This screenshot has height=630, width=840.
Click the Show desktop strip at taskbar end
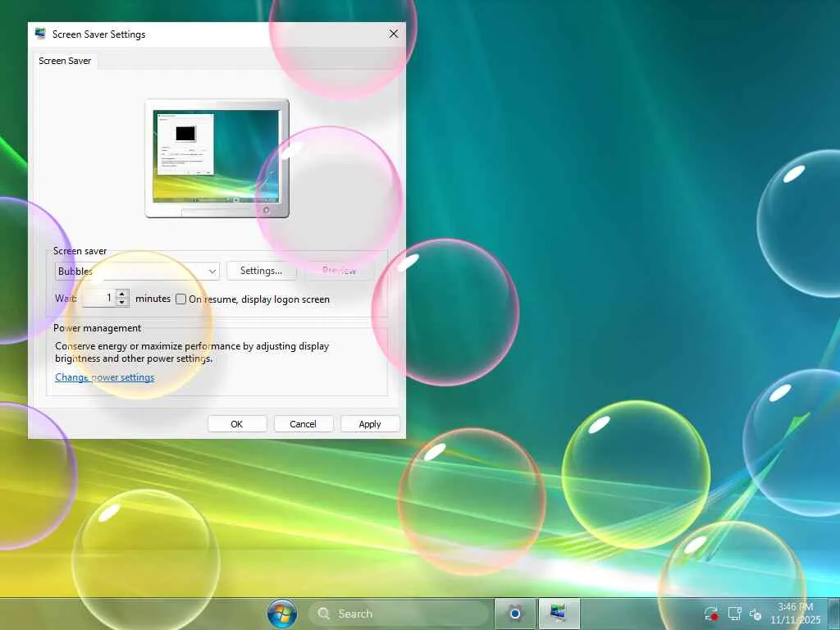coord(833,614)
